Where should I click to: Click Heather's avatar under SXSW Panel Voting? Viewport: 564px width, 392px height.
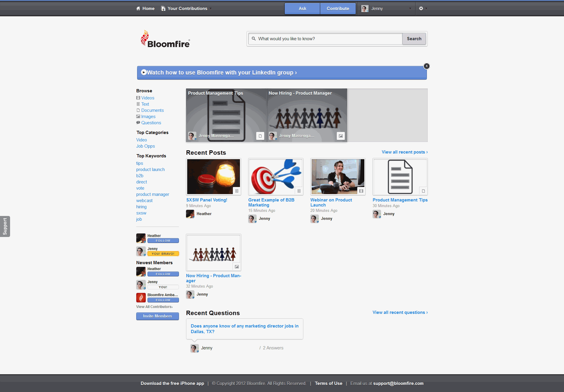coord(190,214)
